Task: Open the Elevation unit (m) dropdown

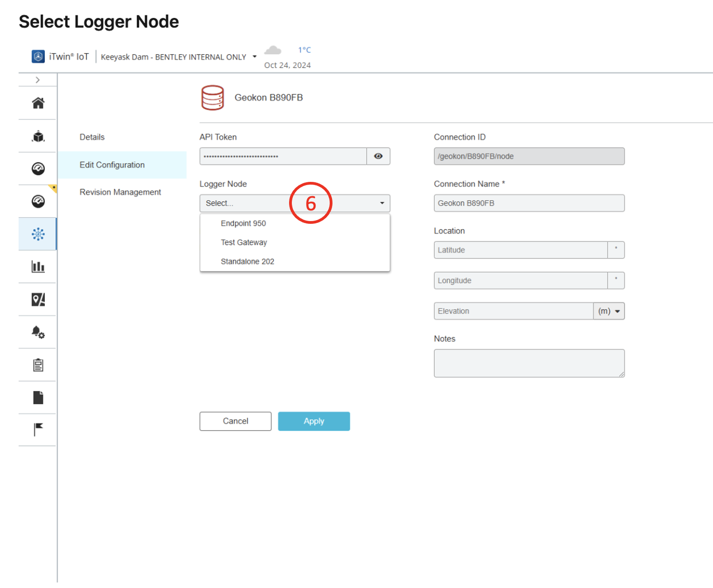Action: 609,311
